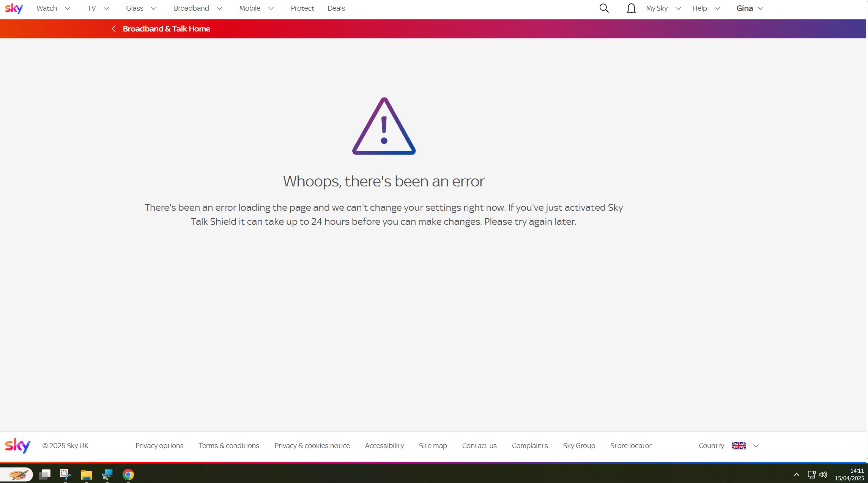
Task: Open notifications bell icon
Action: click(x=631, y=8)
